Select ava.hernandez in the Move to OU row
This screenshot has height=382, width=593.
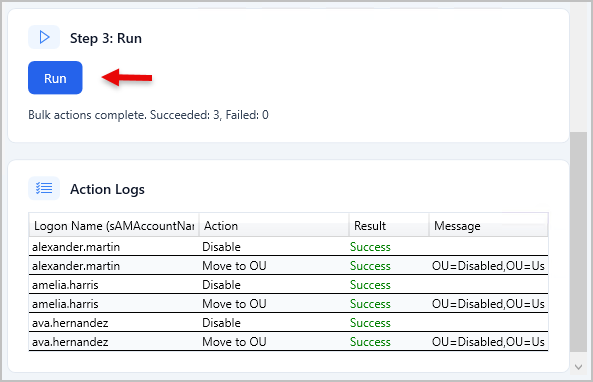(70, 342)
